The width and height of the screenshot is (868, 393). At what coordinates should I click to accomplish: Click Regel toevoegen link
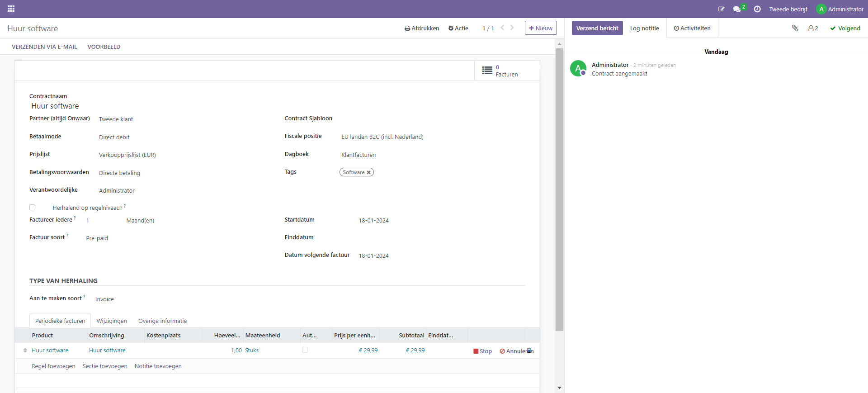point(53,366)
